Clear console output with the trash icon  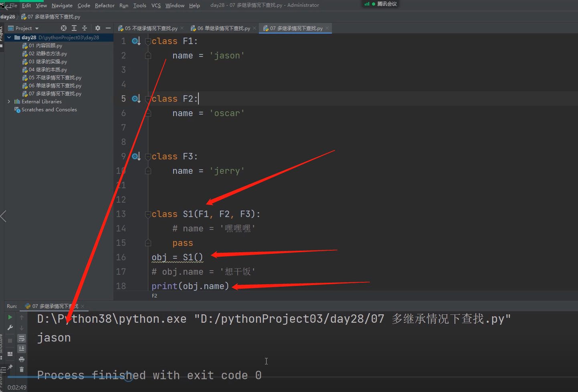pyautogui.click(x=22, y=369)
